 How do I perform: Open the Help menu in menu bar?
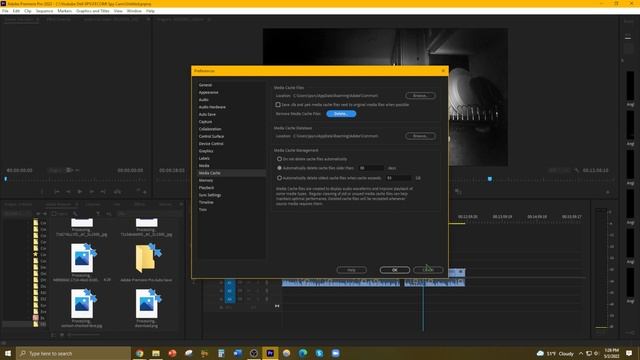coord(150,11)
